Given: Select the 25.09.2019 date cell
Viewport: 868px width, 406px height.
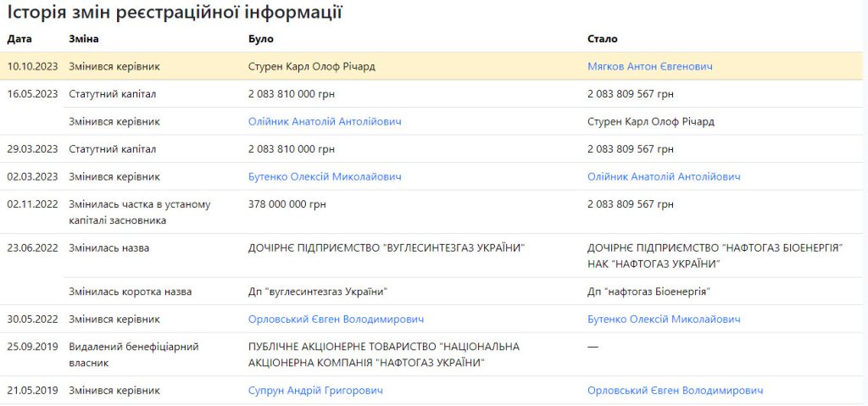Looking at the screenshot, I should (32, 347).
